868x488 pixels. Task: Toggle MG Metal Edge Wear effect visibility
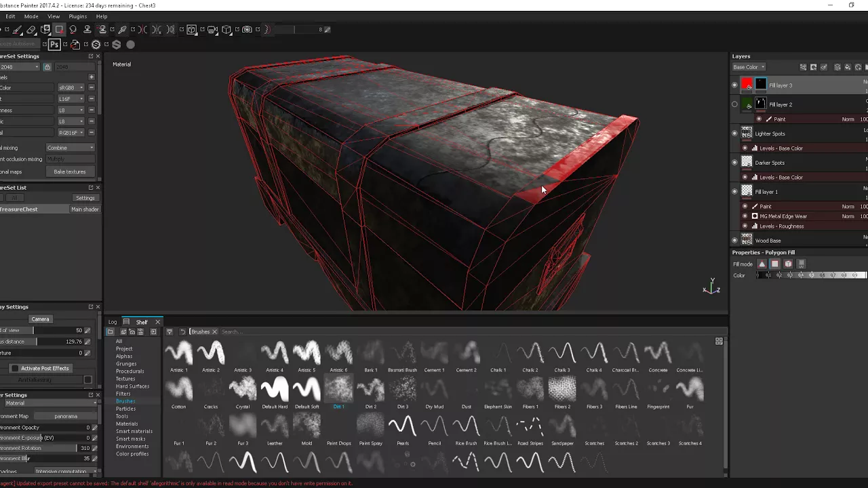745,216
